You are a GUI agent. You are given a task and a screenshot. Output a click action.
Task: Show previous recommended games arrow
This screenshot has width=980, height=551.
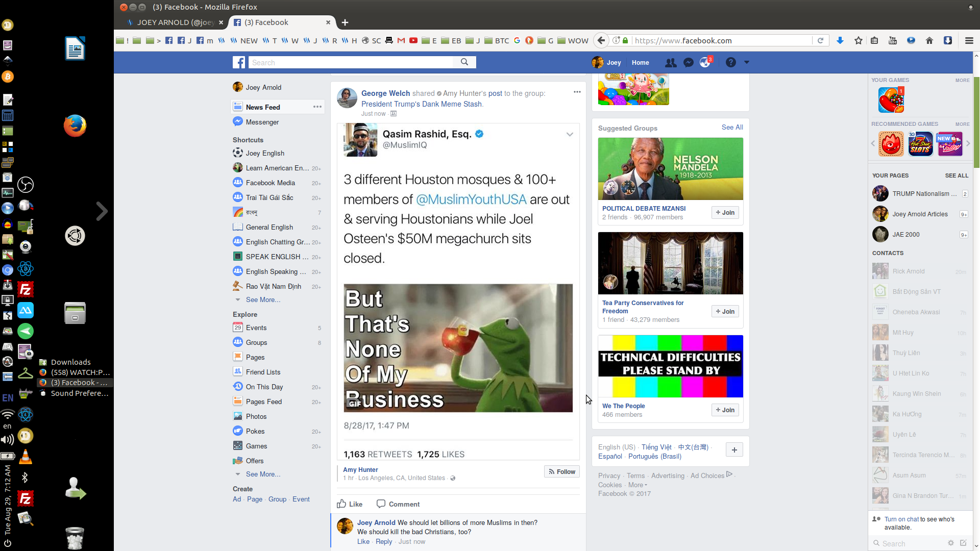[873, 144]
